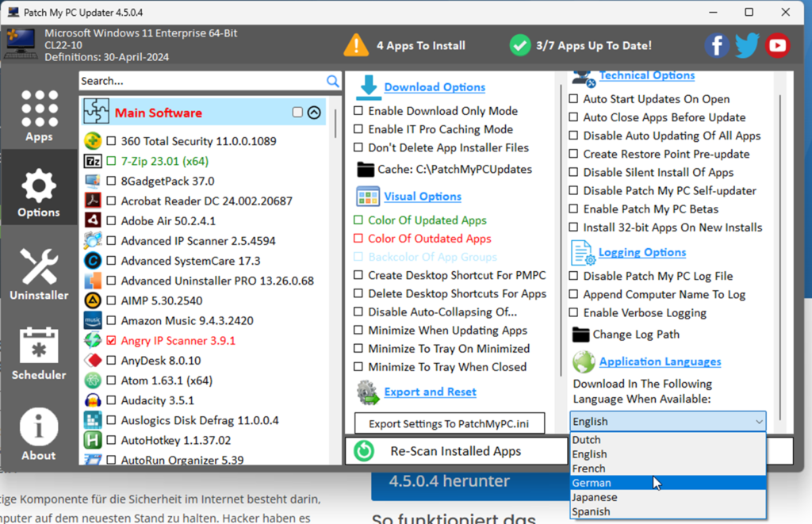
Task: Open the Apps section in sidebar
Action: coord(39,116)
